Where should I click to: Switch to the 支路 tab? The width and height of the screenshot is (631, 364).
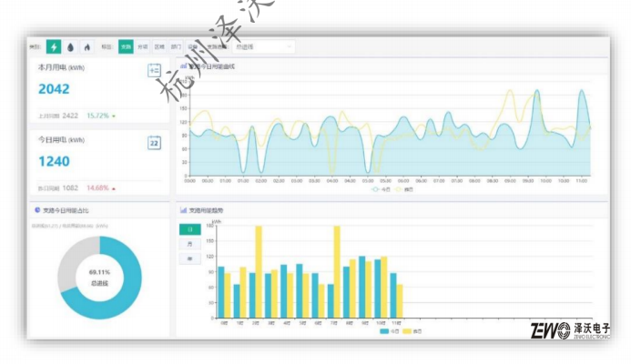[126, 46]
